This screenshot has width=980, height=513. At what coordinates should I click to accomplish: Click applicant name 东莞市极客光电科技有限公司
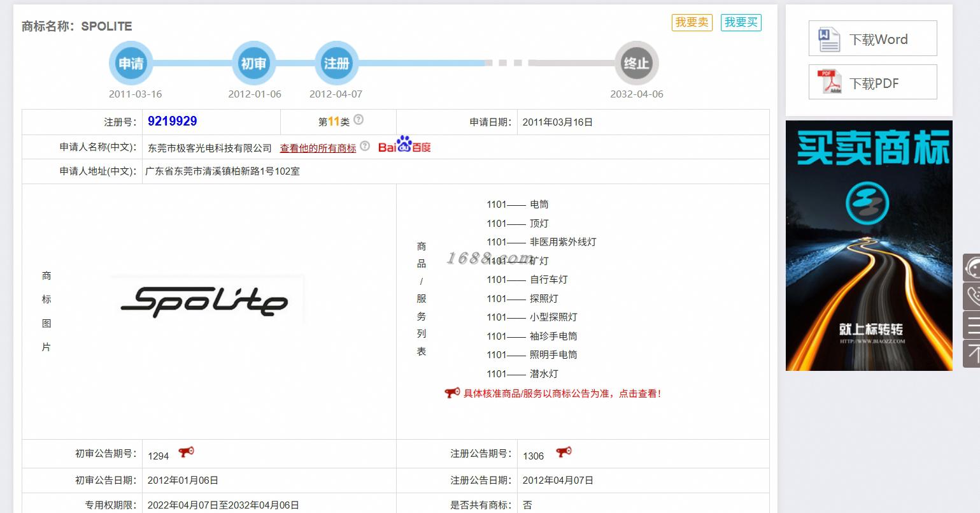tap(209, 148)
